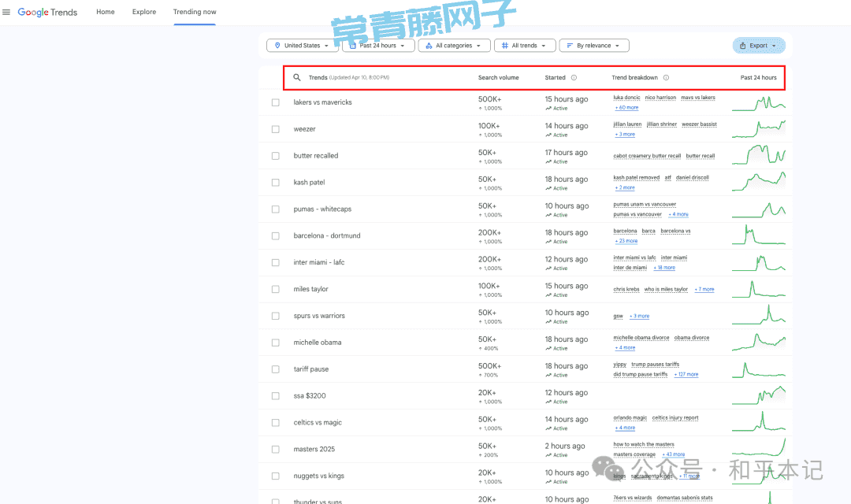The height and width of the screenshot is (504, 851).
Task: Click 'chris krebs' breakdown term
Action: [x=626, y=289]
